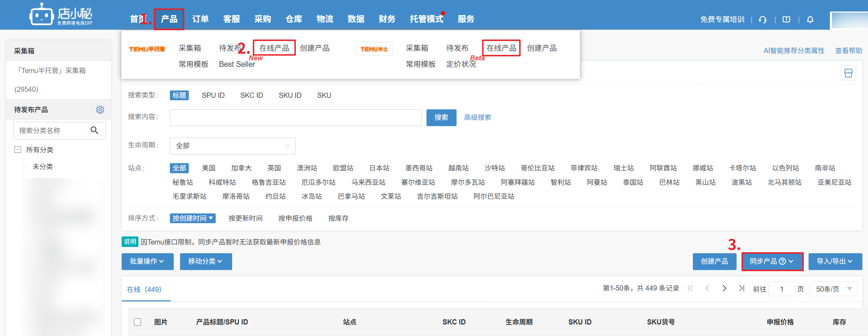Click the notification bell icon

(x=810, y=20)
